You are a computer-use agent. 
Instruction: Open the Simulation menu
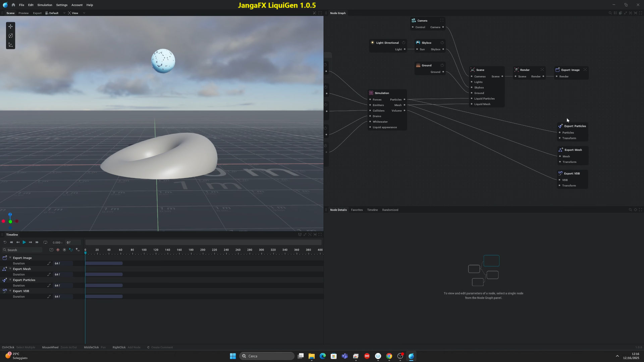point(44,5)
